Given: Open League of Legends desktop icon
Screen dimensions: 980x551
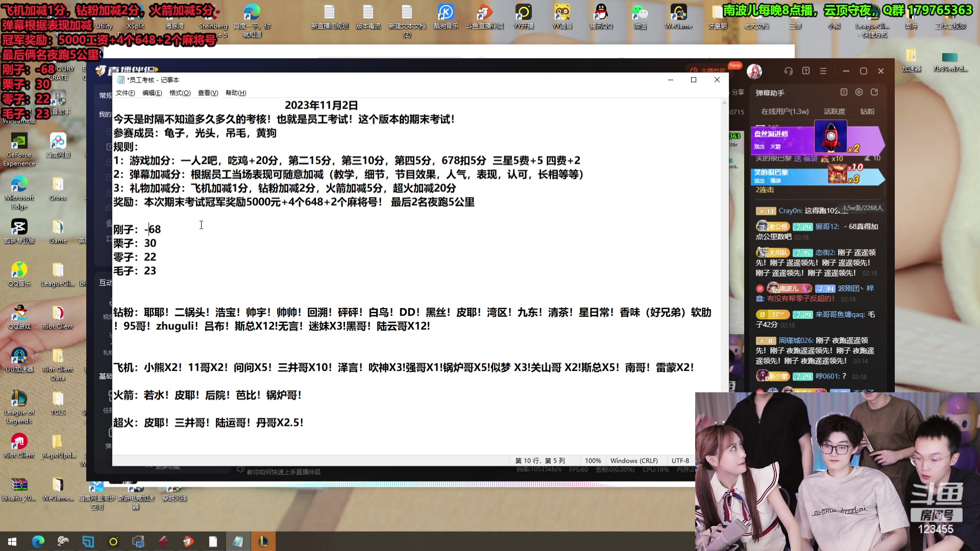Looking at the screenshot, I should (x=19, y=407).
